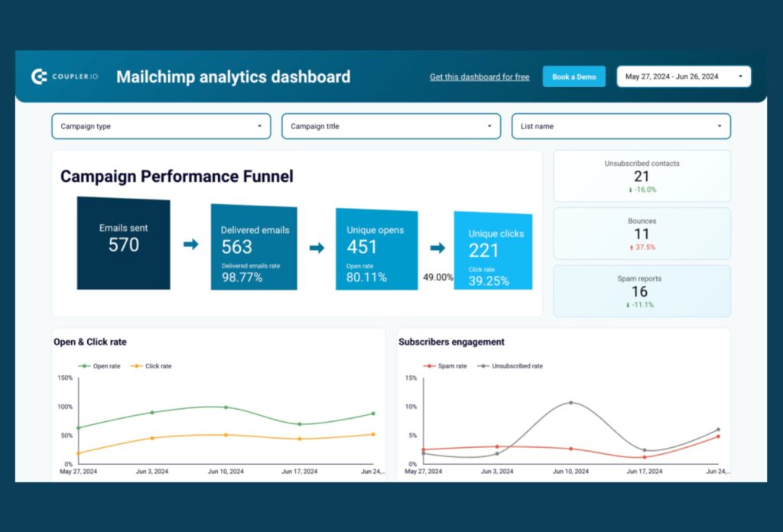Expand the Campaign type filter
The width and height of the screenshot is (783, 532).
coord(161,126)
